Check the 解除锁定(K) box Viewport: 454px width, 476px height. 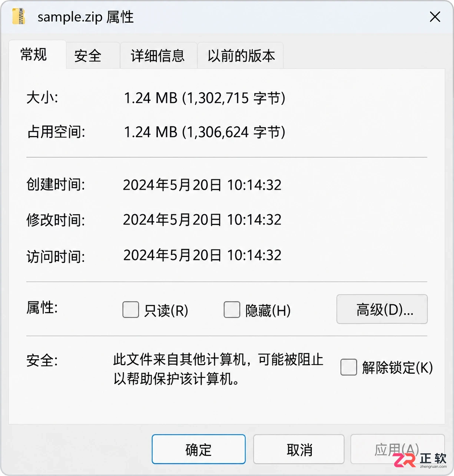coord(348,367)
